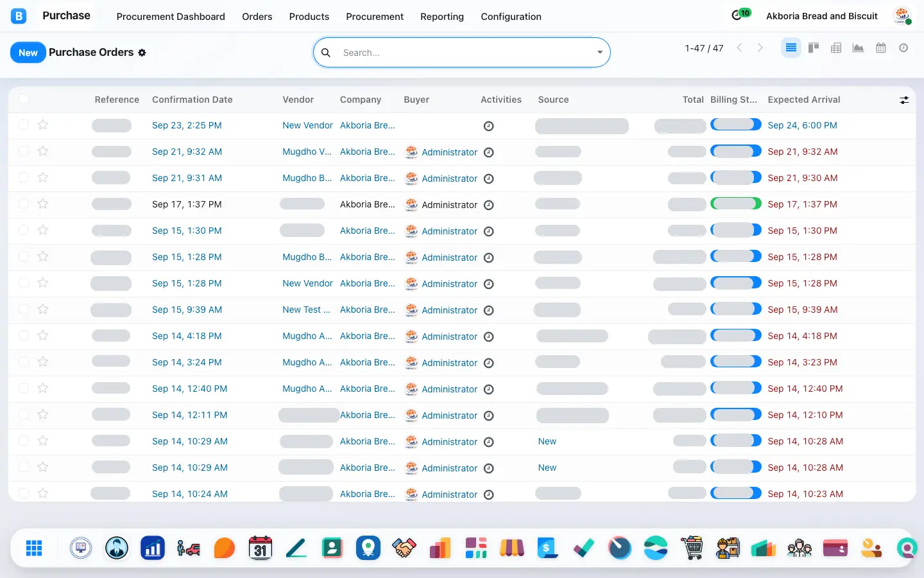Expand the Configuration menu
924x578 pixels.
click(511, 17)
